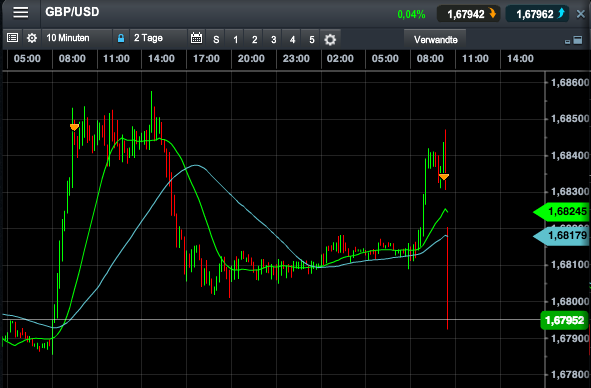Image resolution: width=591 pixels, height=388 pixels.
Task: Toggle the blue lock icon
Action: tap(121, 38)
